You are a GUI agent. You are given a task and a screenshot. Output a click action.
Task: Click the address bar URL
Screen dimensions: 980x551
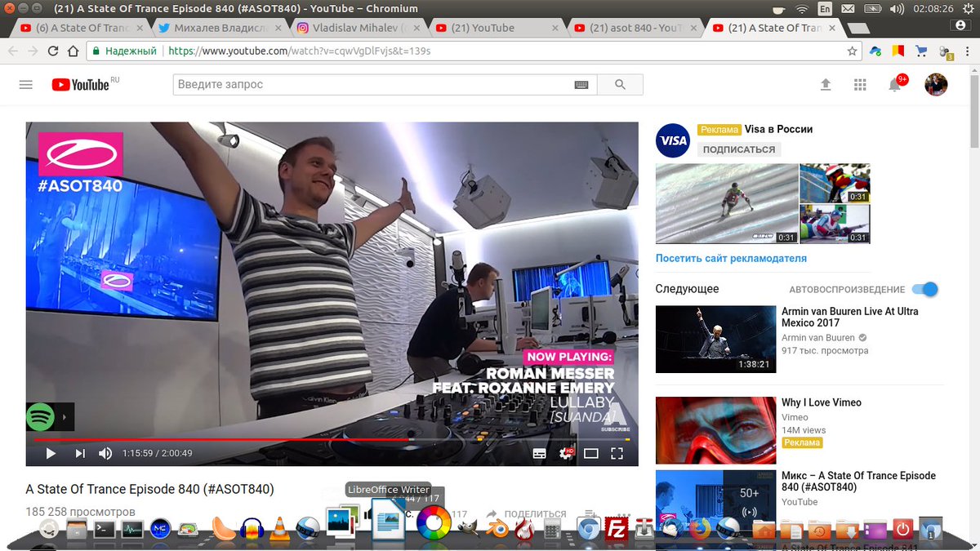[x=299, y=51]
